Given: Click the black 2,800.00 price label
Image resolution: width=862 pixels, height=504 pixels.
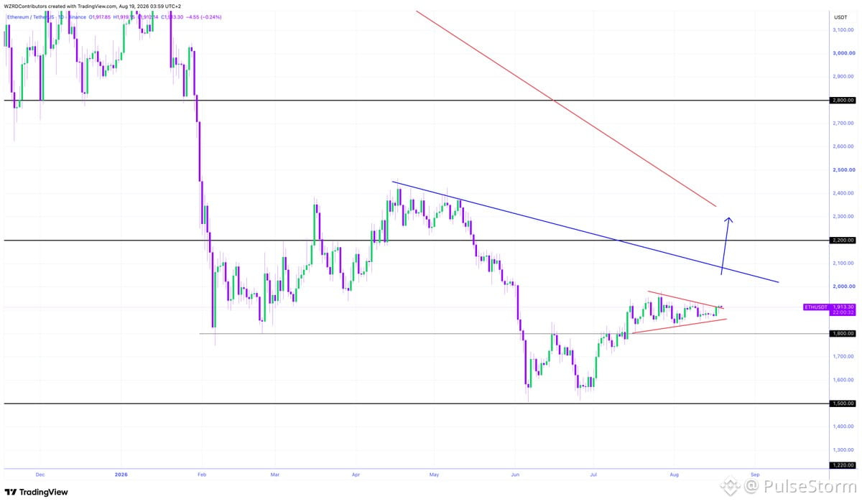Looking at the screenshot, I should (843, 101).
